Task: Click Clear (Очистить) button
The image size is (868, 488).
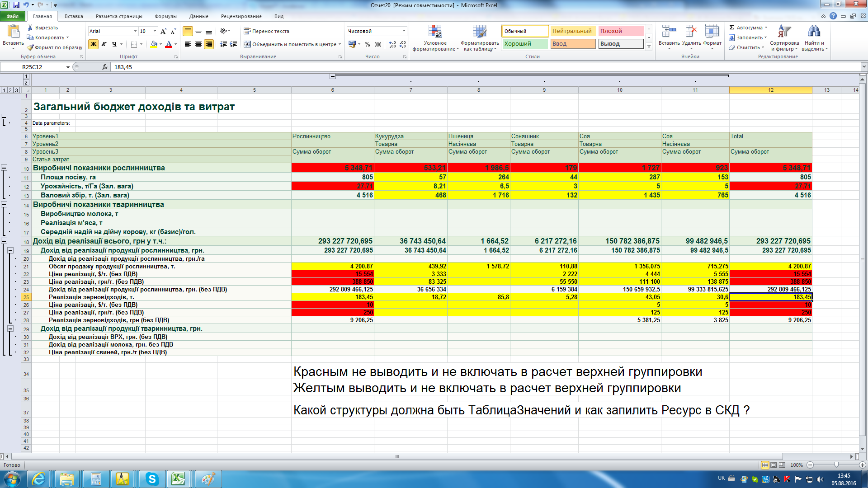Action: 746,47
